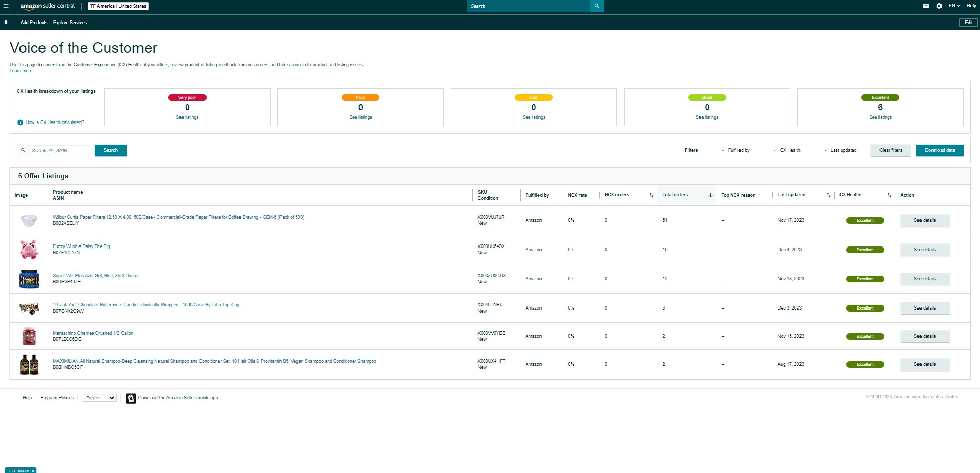Open the EN language dropdown

954,6
